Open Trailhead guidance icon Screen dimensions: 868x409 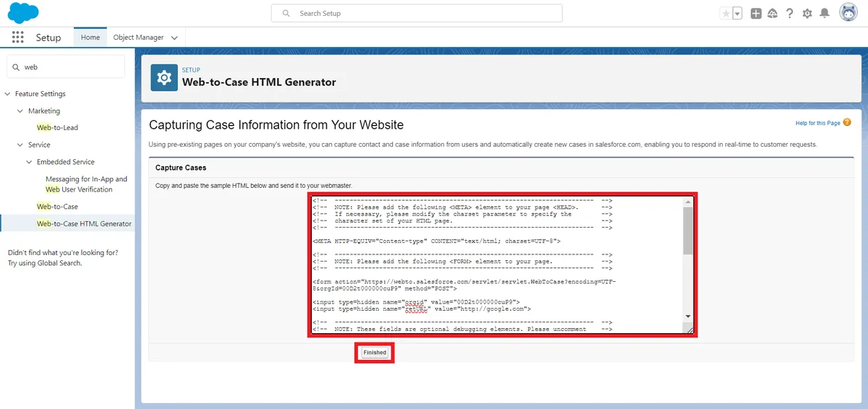coord(773,14)
